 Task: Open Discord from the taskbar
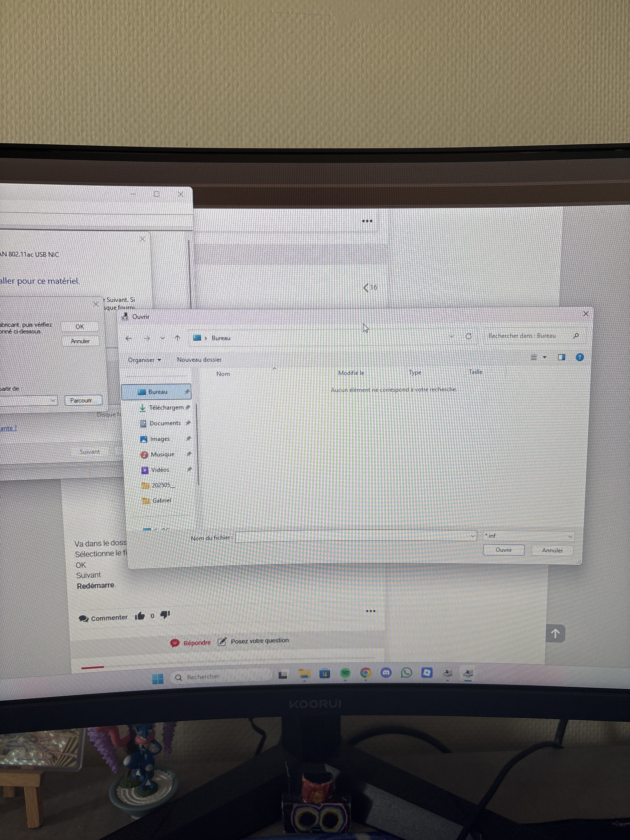[386, 673]
